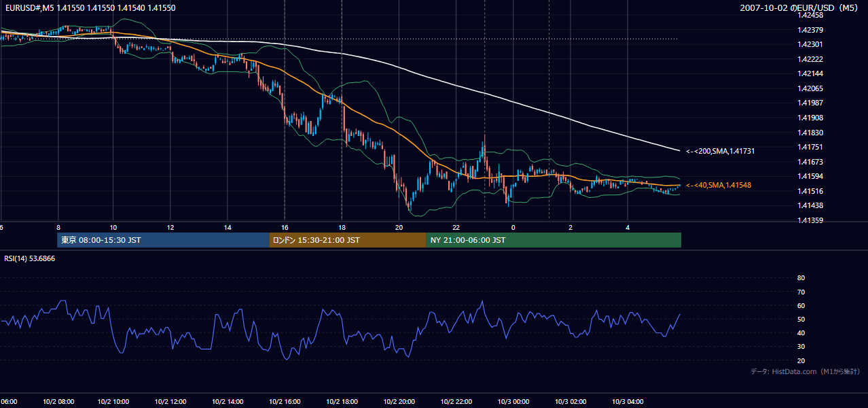Click hour tick 16 under the price chart
Screen dimensions: 868x408
pos(285,227)
